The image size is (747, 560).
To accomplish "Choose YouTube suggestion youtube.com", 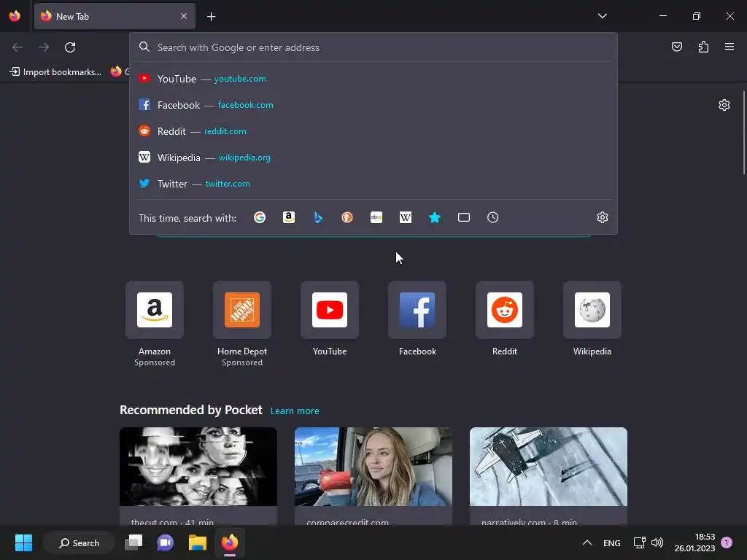I will pos(373,79).
